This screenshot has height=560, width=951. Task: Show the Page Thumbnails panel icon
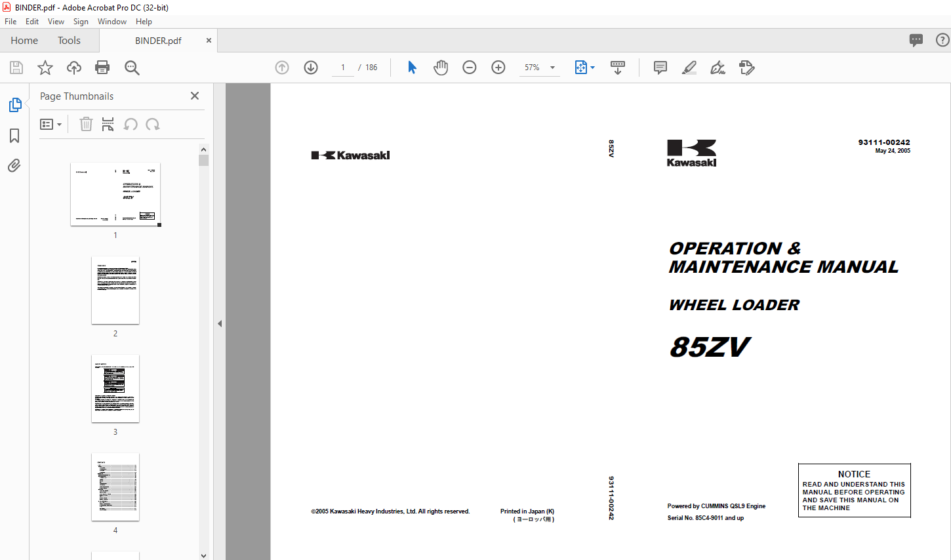(x=14, y=105)
